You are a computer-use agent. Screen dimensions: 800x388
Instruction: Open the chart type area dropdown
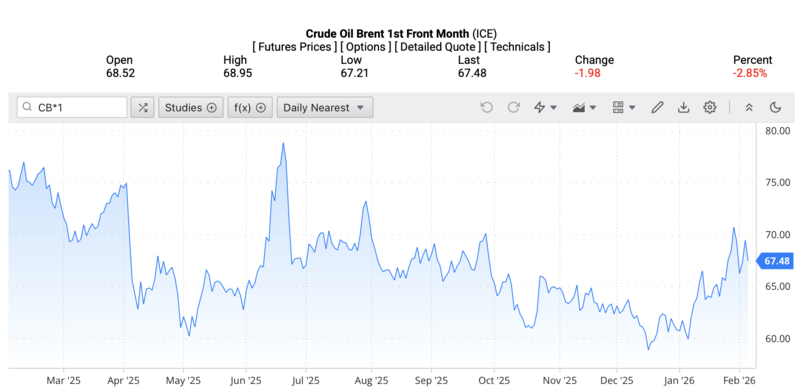tap(584, 107)
